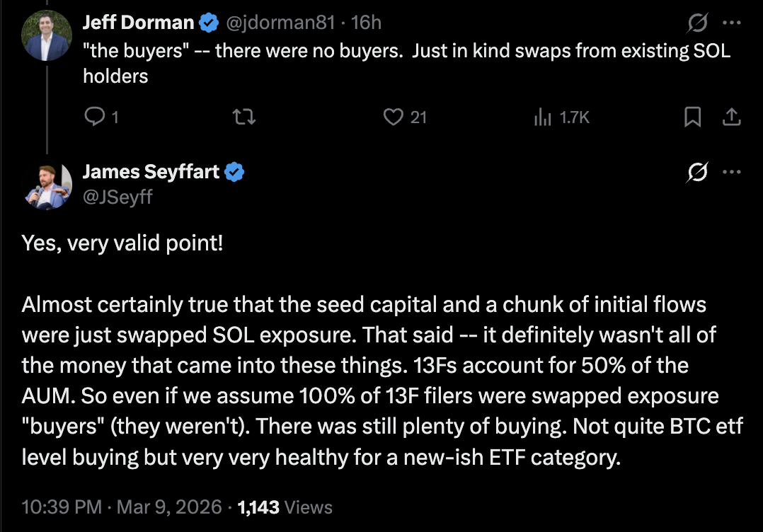Bookmark Jeff Dorman's tweet

(x=692, y=117)
